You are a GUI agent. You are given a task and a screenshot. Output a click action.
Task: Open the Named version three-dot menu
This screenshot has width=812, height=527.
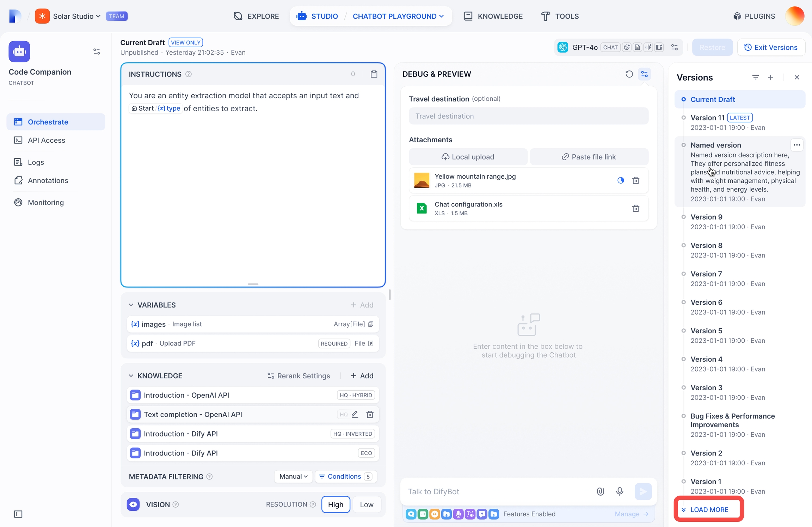tap(796, 145)
